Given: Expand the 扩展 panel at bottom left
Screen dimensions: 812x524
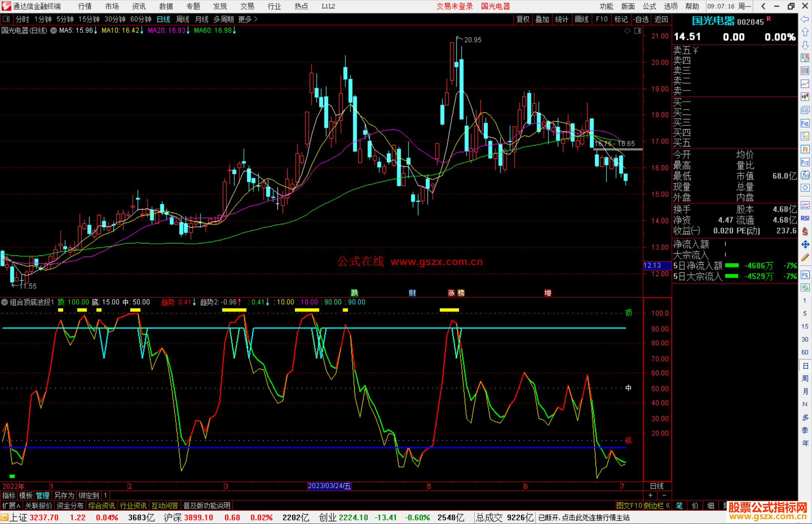Looking at the screenshot, I should 11,506.
